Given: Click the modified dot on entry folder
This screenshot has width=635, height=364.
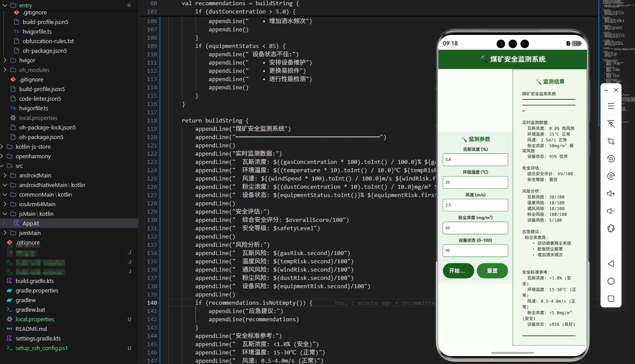Looking at the screenshot, I should 129,5.
